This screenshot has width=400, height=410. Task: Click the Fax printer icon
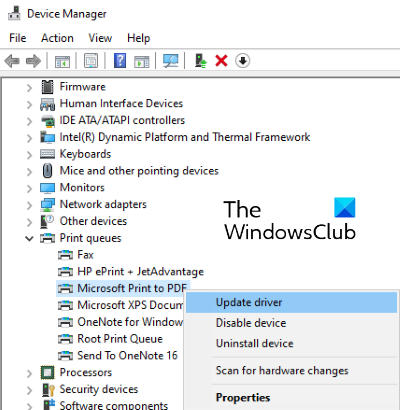(65, 255)
